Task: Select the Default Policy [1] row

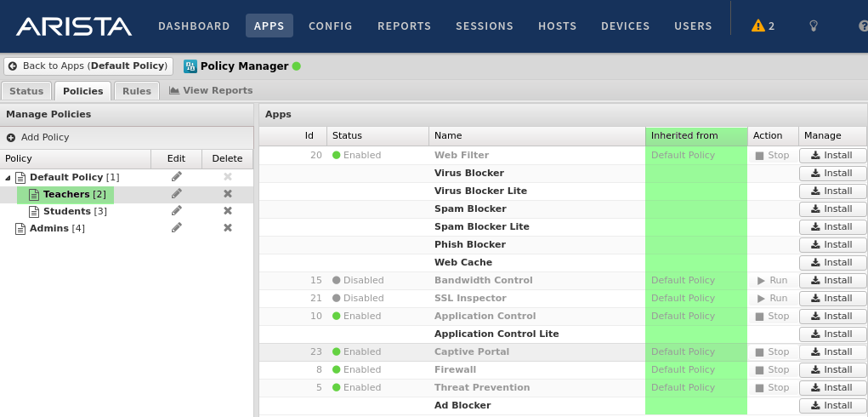Action: click(x=127, y=177)
